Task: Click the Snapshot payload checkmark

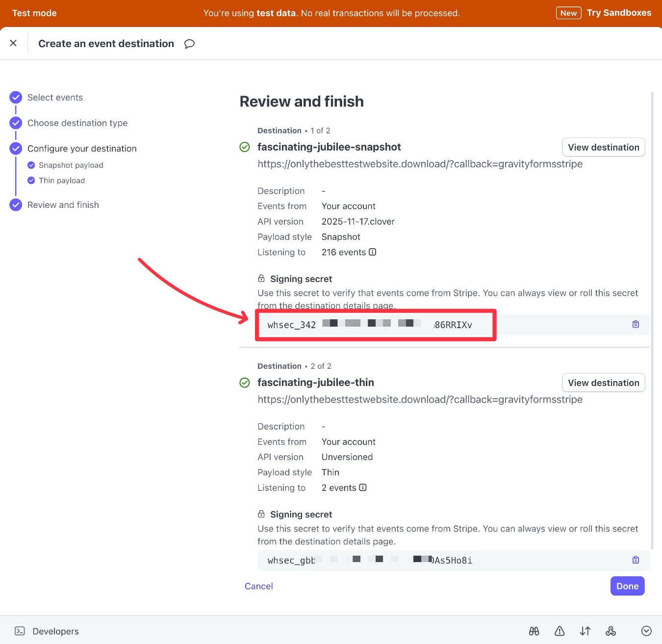Action: point(31,165)
